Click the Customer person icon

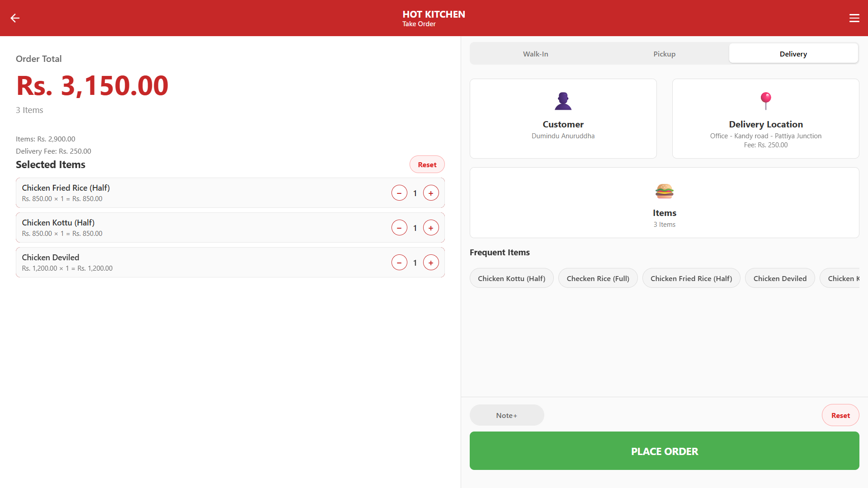click(563, 101)
